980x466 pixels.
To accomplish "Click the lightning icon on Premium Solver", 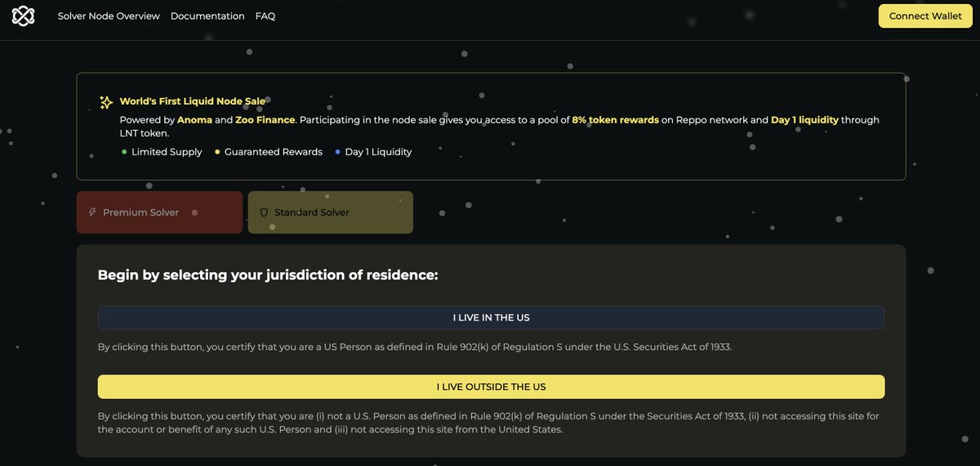I will point(92,213).
